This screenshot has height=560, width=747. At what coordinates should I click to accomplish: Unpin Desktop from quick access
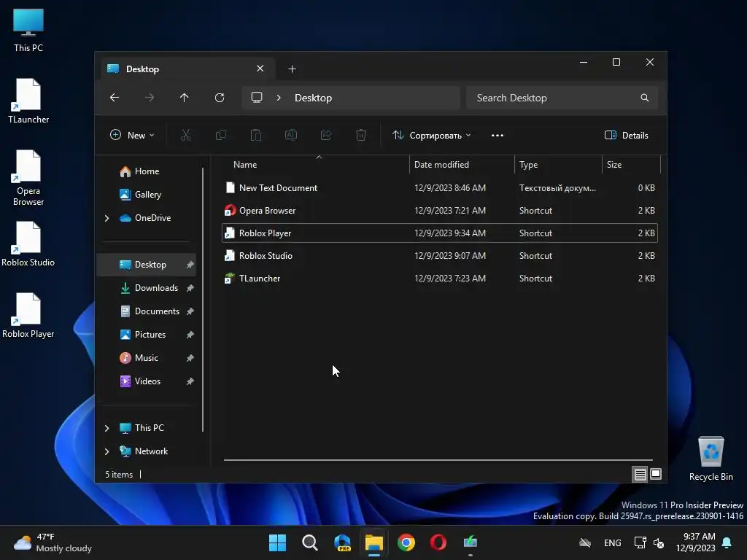tap(190, 265)
